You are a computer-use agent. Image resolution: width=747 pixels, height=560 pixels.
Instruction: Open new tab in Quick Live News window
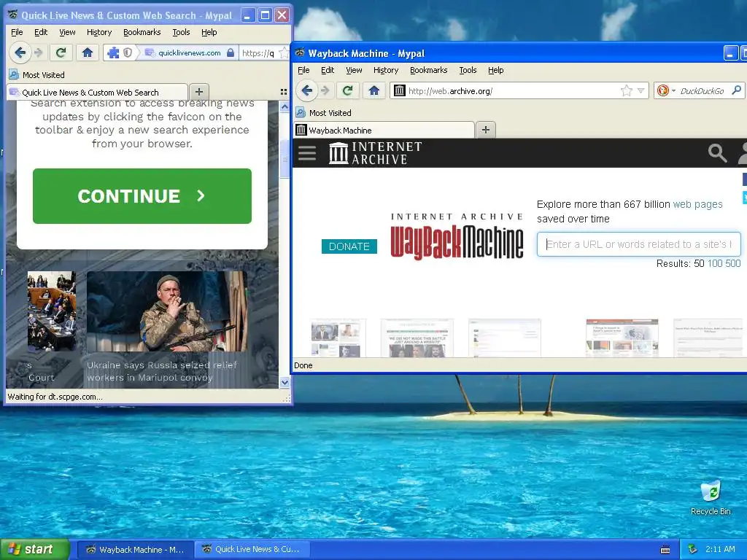(199, 91)
